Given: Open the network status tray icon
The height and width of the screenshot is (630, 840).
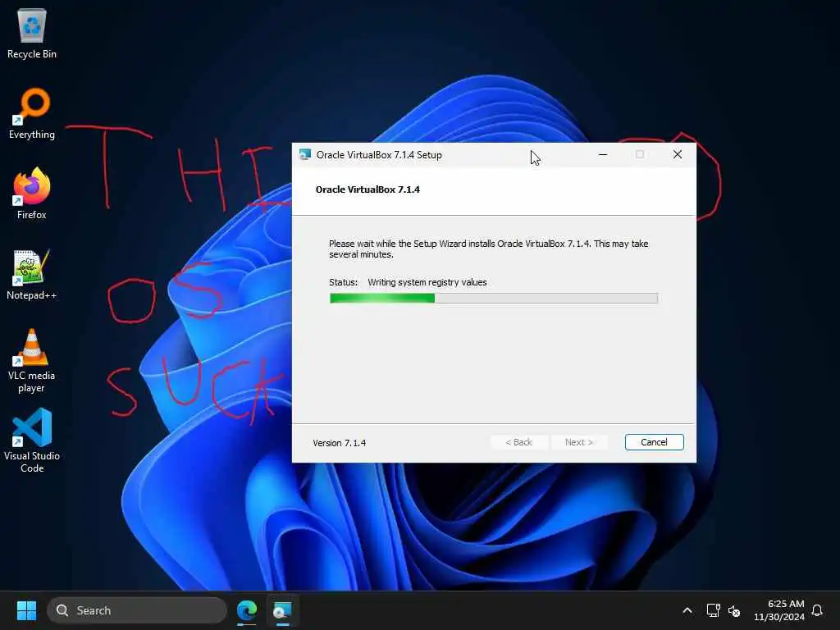Looking at the screenshot, I should 713,610.
